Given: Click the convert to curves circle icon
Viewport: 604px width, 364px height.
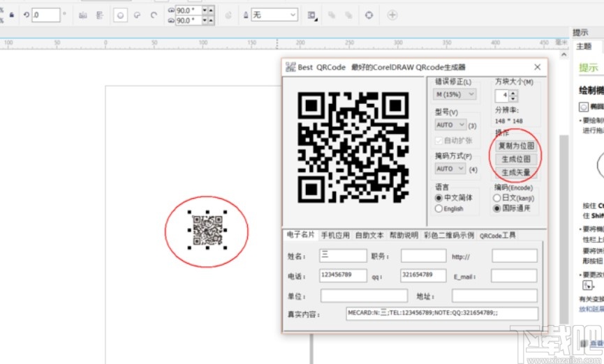Looking at the screenshot, I should pos(369,15).
